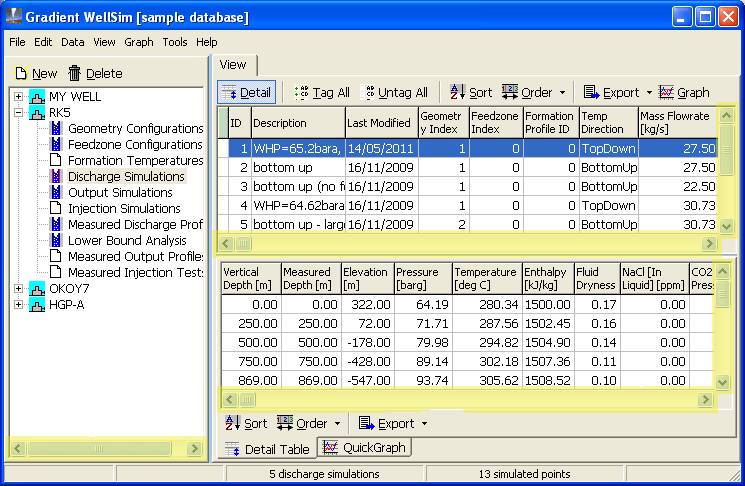The width and height of the screenshot is (745, 486).
Task: Open the Edit menu
Action: point(43,42)
